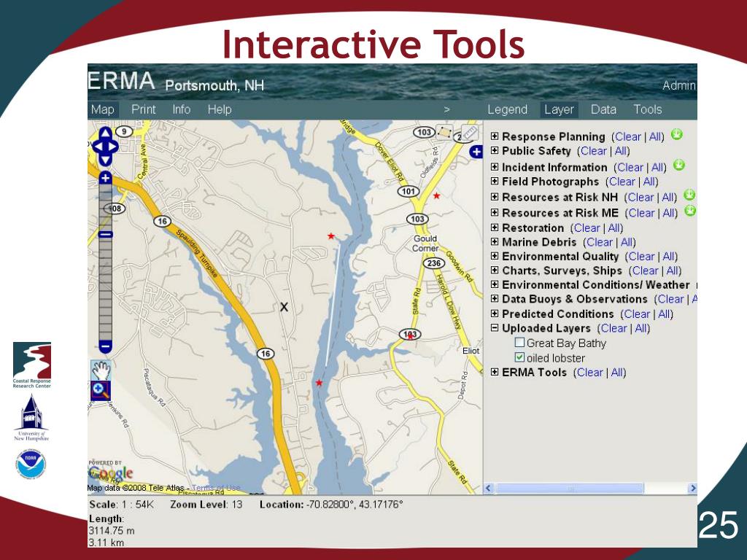Viewport: 747px width, 560px height.
Task: Open the Help menu
Action: [220, 109]
